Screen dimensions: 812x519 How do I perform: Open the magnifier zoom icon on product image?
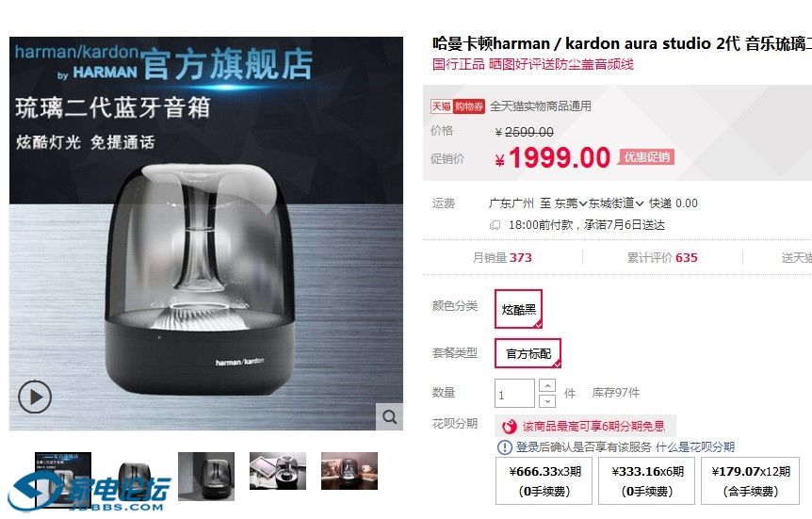tap(389, 416)
